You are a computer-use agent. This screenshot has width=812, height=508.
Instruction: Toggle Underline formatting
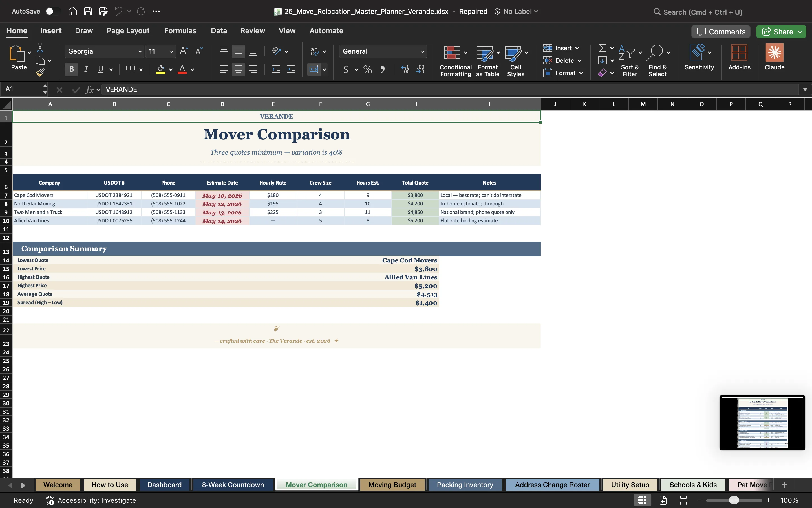100,69
